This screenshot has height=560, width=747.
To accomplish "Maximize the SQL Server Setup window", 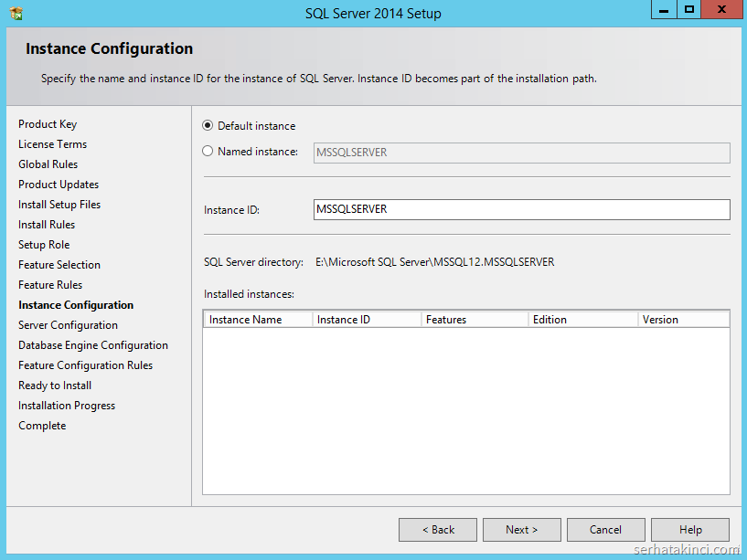I will pos(689,9).
